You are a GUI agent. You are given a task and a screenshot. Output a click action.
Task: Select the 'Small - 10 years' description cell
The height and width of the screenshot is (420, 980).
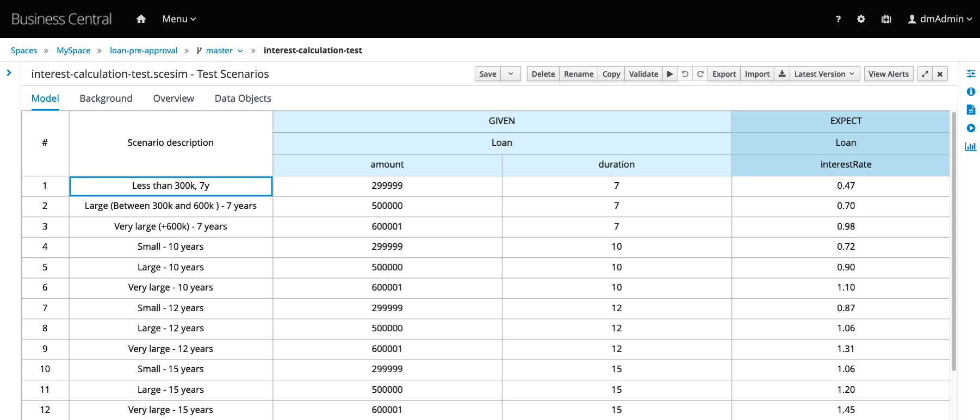pyautogui.click(x=171, y=247)
